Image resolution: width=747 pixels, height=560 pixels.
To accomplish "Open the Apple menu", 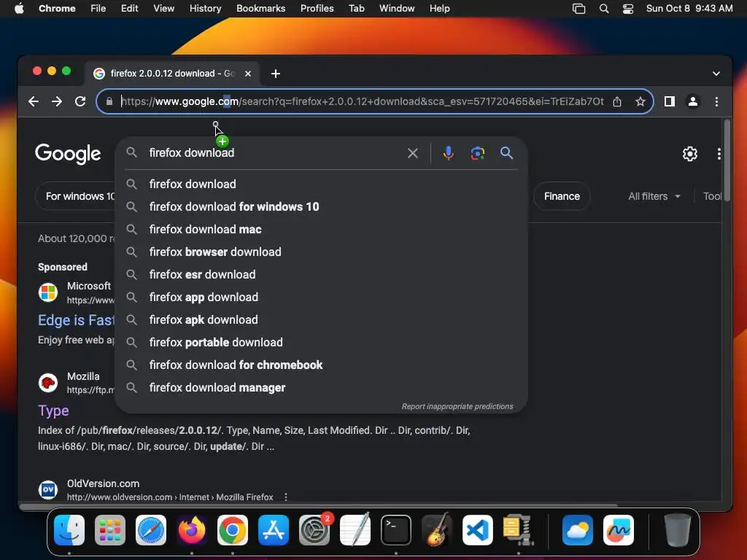I will pyautogui.click(x=19, y=8).
